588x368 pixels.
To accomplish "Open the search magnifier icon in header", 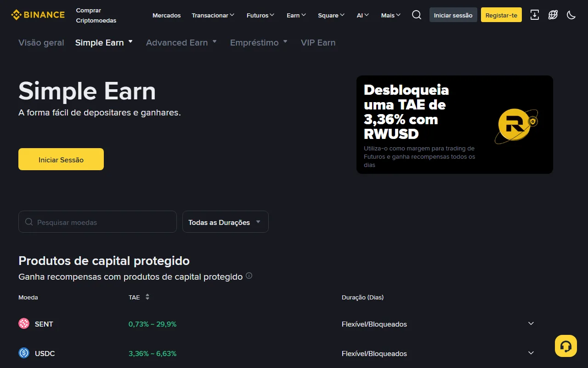I will point(417,15).
